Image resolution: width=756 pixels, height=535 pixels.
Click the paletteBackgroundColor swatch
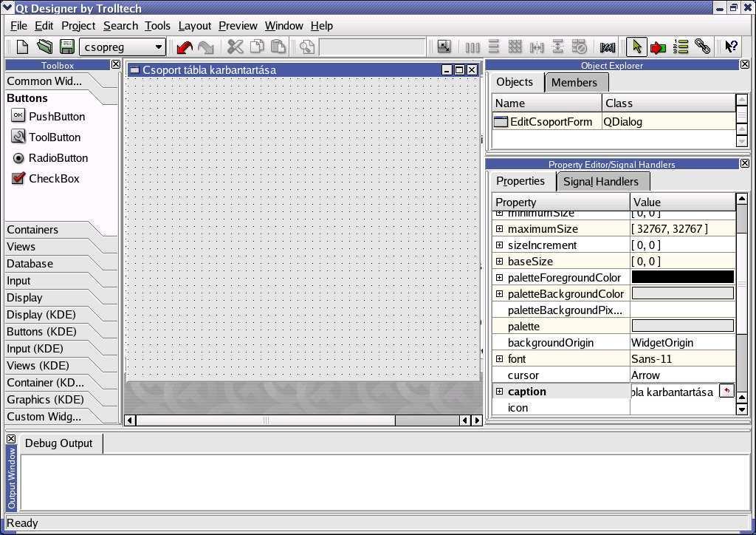682,293
